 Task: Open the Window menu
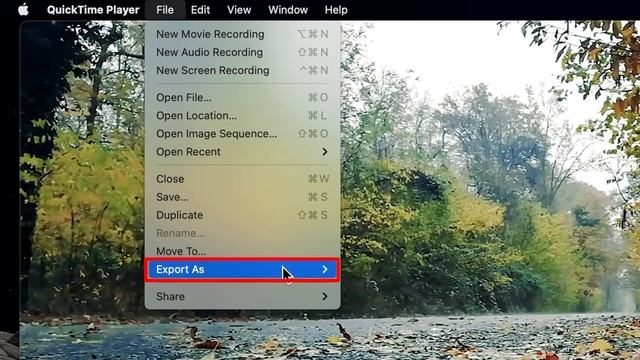click(288, 10)
